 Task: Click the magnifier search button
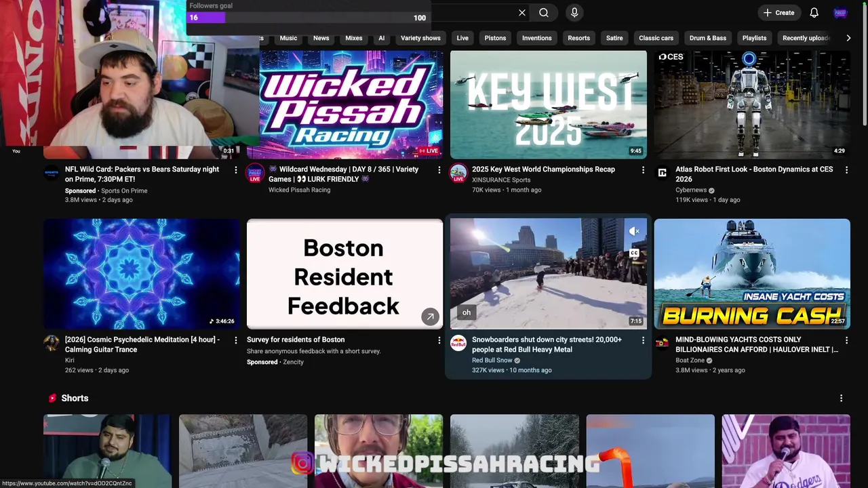point(544,13)
